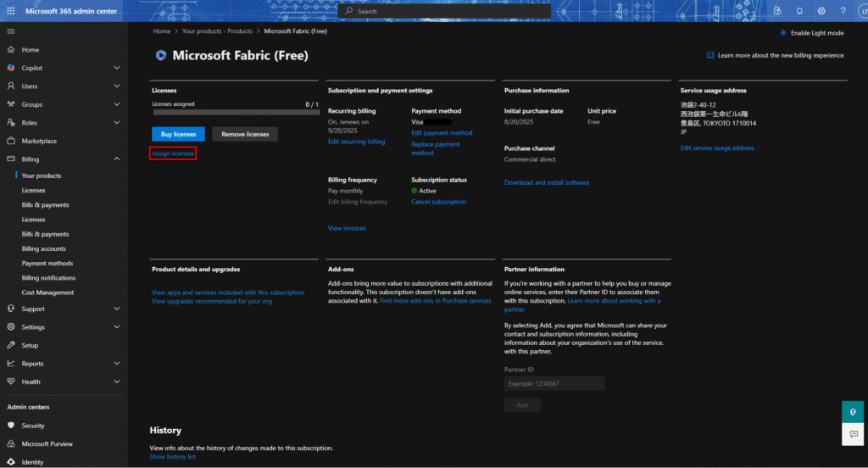This screenshot has height=468, width=868.
Task: Click the Buy licenses button
Action: pos(178,134)
